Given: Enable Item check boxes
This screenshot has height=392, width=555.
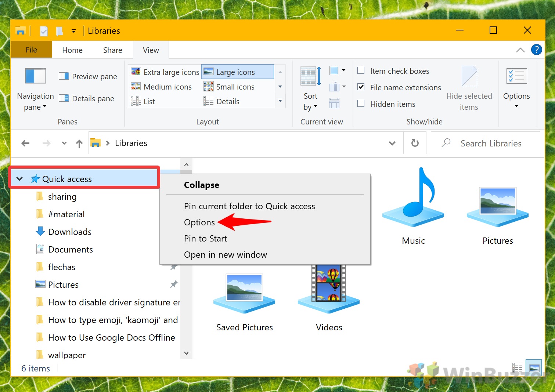Looking at the screenshot, I should click(x=361, y=70).
